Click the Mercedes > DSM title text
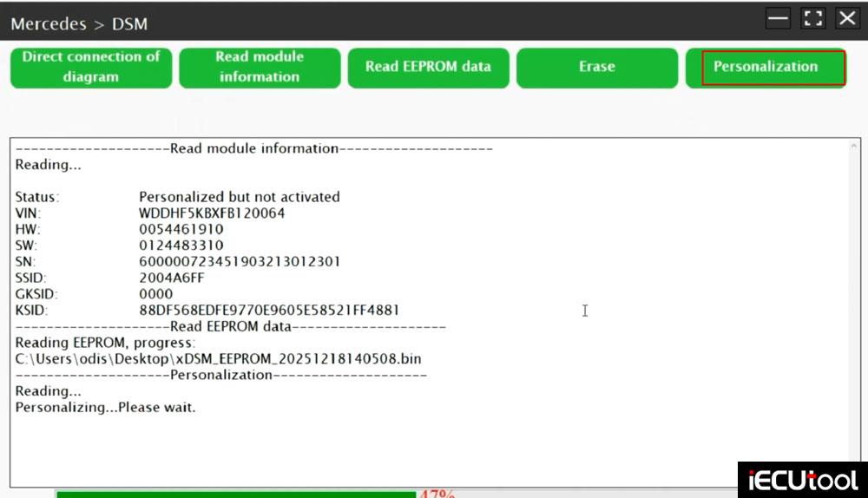 tap(79, 24)
